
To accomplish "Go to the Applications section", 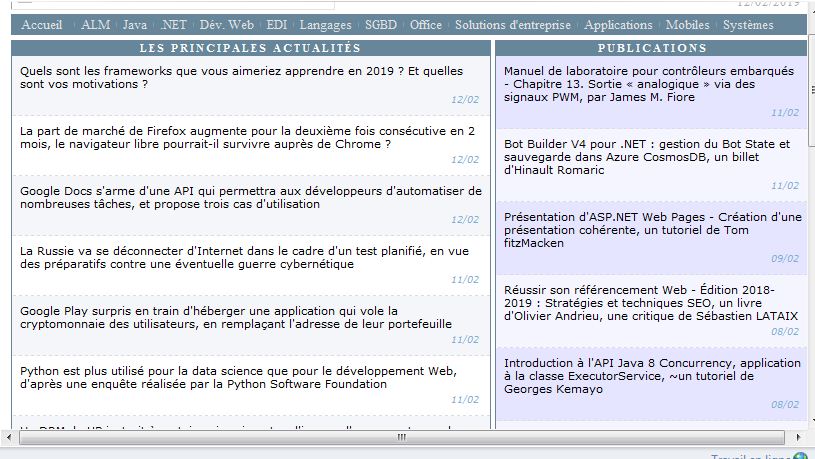I will point(618,25).
